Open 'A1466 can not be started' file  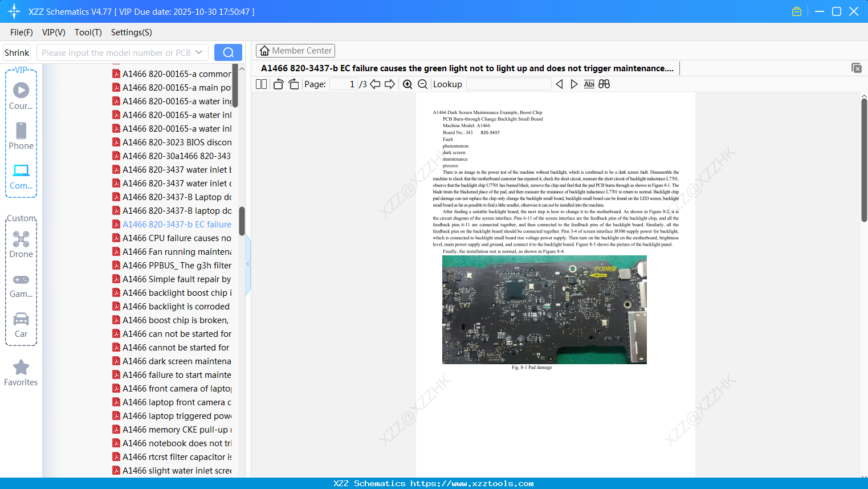[177, 334]
